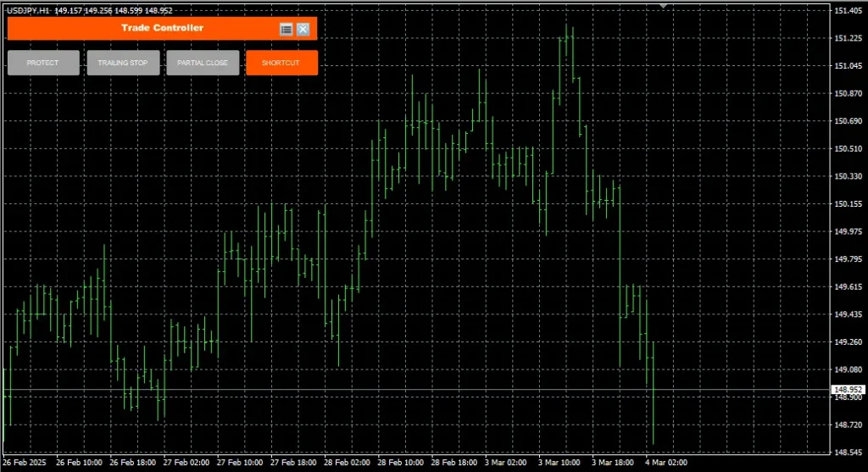Click the 28 Feb 02:00 time label

click(347, 463)
